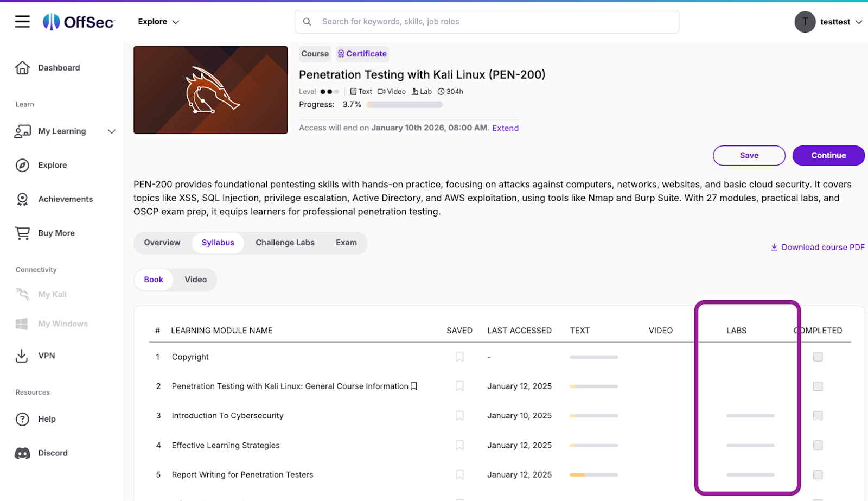Click the Course tag
The height and width of the screenshot is (501, 868).
315,54
